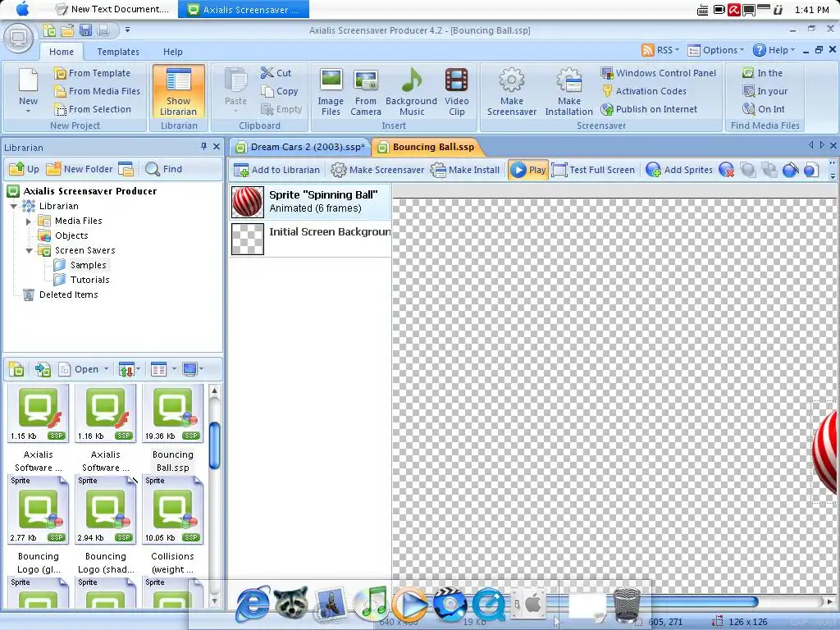The image size is (840, 630).
Task: Pin the Librarian panel
Action: pos(203,146)
